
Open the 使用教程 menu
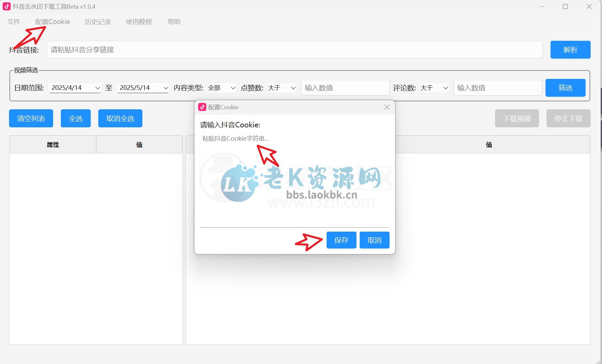(x=139, y=22)
